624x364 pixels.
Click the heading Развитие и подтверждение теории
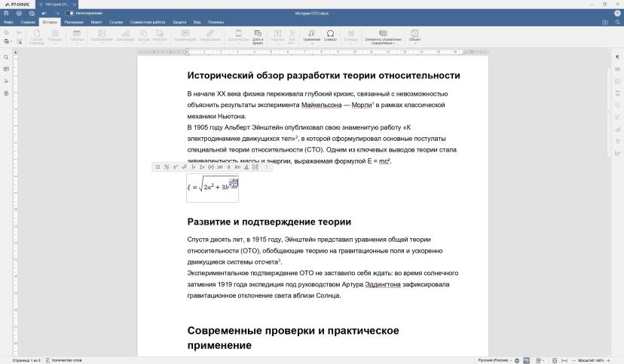click(269, 222)
